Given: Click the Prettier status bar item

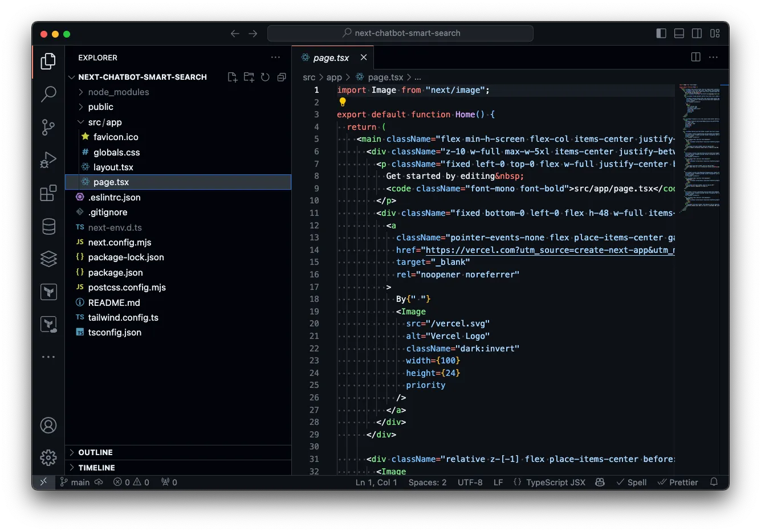Looking at the screenshot, I should [x=678, y=482].
